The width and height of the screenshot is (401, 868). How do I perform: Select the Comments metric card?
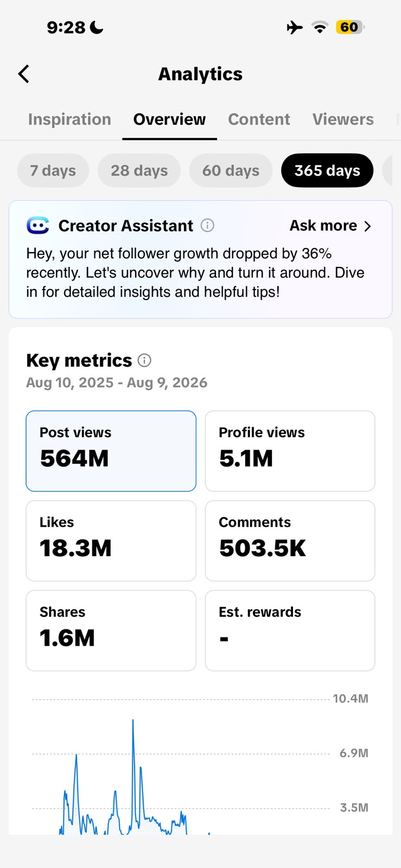tap(290, 541)
